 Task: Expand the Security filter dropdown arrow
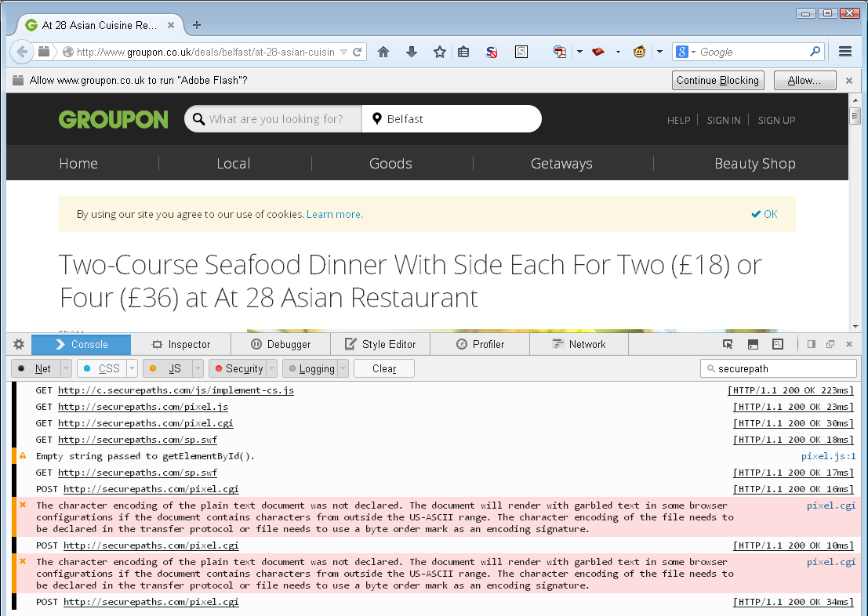272,368
